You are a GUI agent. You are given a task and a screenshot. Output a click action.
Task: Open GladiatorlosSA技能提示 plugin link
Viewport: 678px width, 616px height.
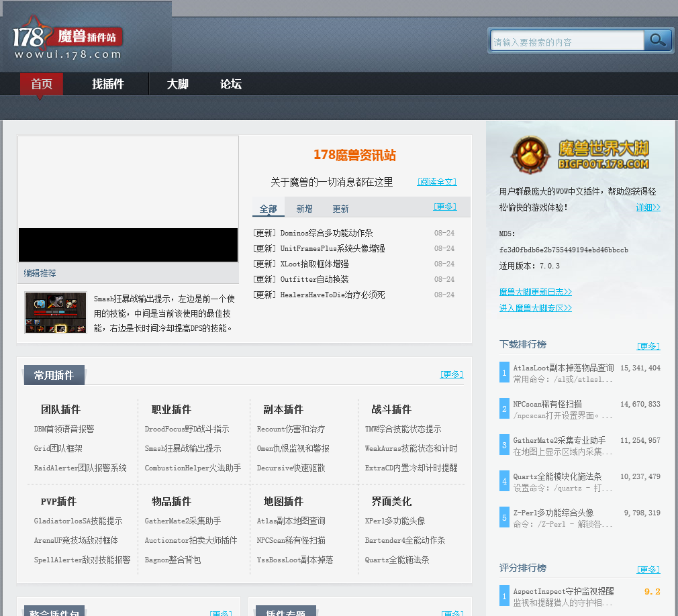(x=78, y=521)
